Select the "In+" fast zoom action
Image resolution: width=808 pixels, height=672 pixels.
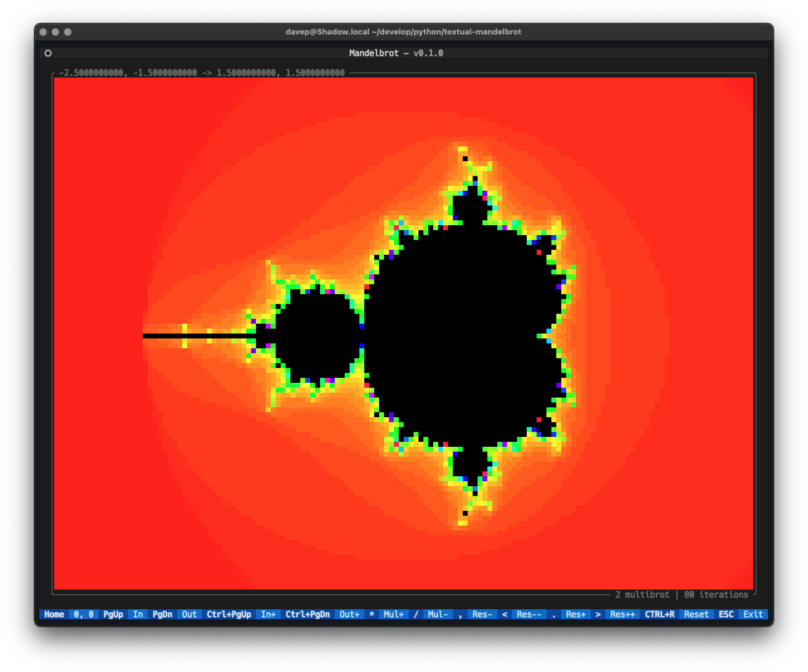(x=268, y=614)
